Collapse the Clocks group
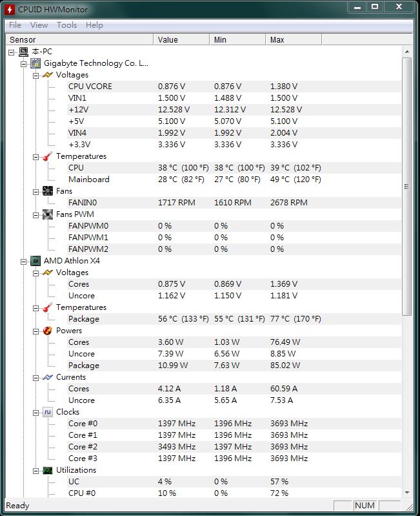The width and height of the screenshot is (420, 516). pyautogui.click(x=35, y=413)
